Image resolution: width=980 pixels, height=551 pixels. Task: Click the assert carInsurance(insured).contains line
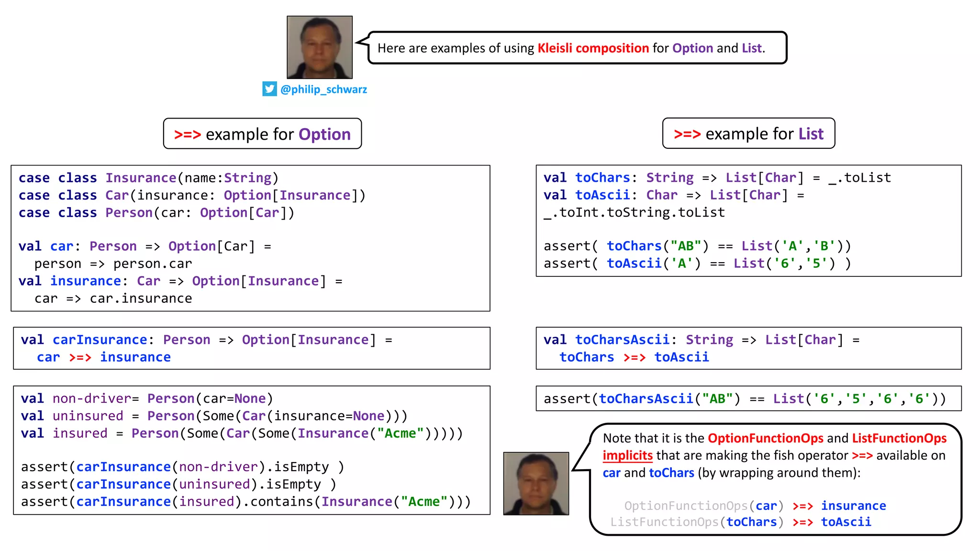point(245,502)
